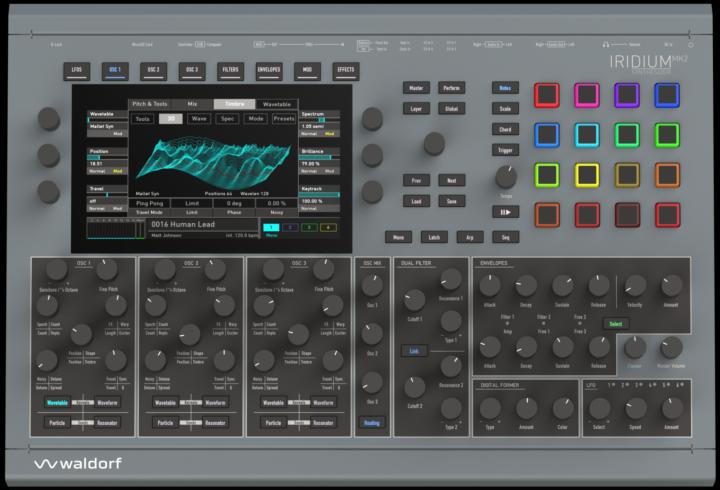
Task: Select Waveform mode for OSC 2
Action: pos(215,403)
